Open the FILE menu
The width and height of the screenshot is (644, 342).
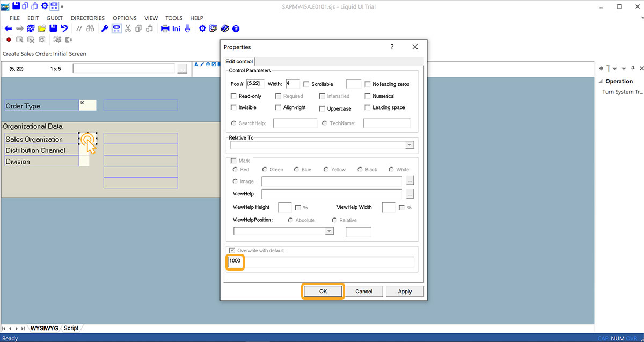click(x=14, y=18)
